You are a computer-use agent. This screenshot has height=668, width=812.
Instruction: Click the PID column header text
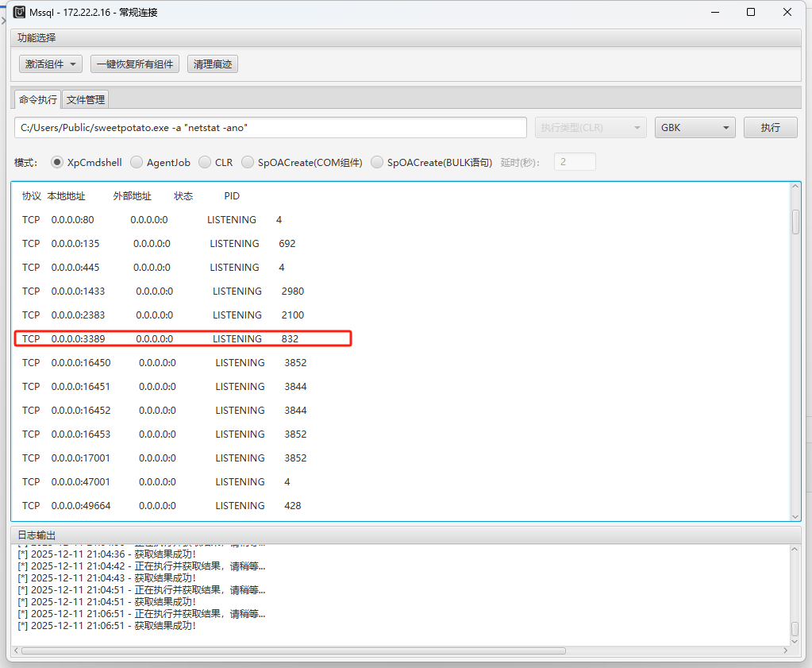tap(232, 196)
